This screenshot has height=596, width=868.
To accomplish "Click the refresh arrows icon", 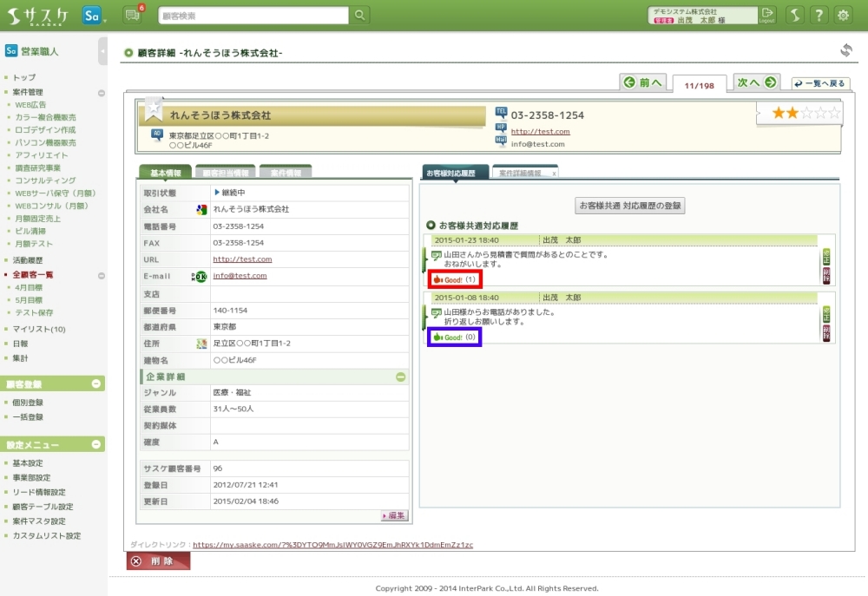I will [845, 51].
